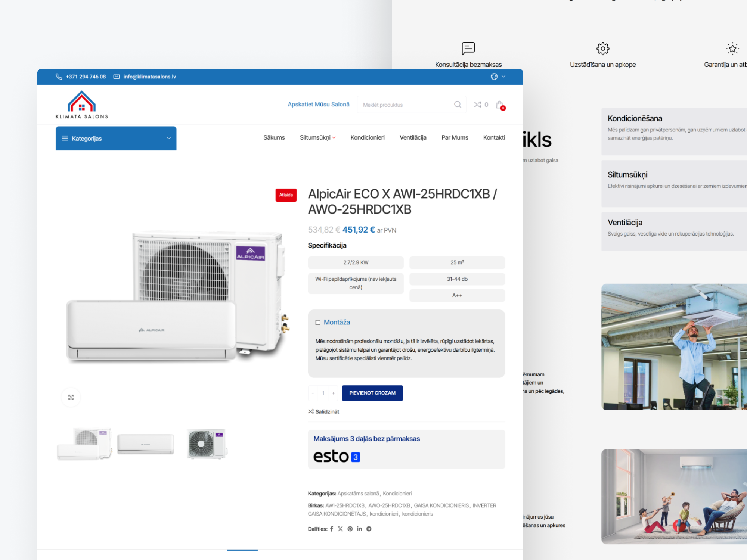Open the Apskatiet Mūsu Salonā link
This screenshot has height=560, width=747.
coord(318,105)
